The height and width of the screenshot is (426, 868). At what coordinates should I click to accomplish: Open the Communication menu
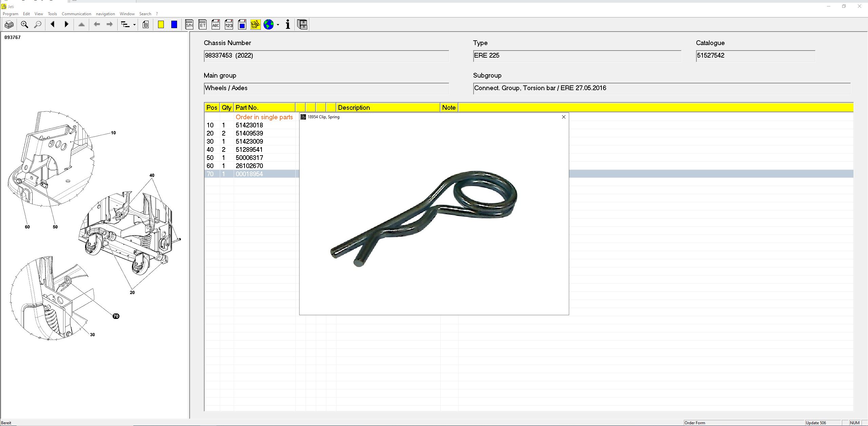coord(76,14)
